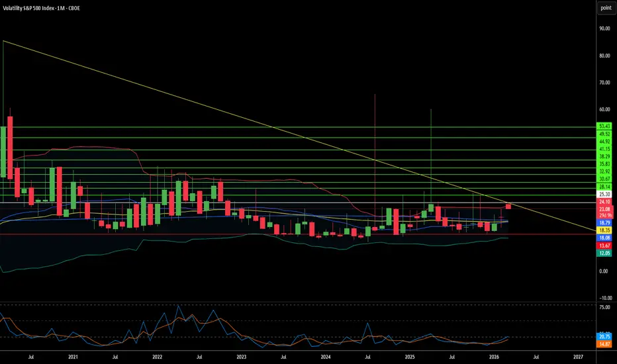Click the 90.00 price scale value
This screenshot has height=364, width=617.
[x=605, y=28]
